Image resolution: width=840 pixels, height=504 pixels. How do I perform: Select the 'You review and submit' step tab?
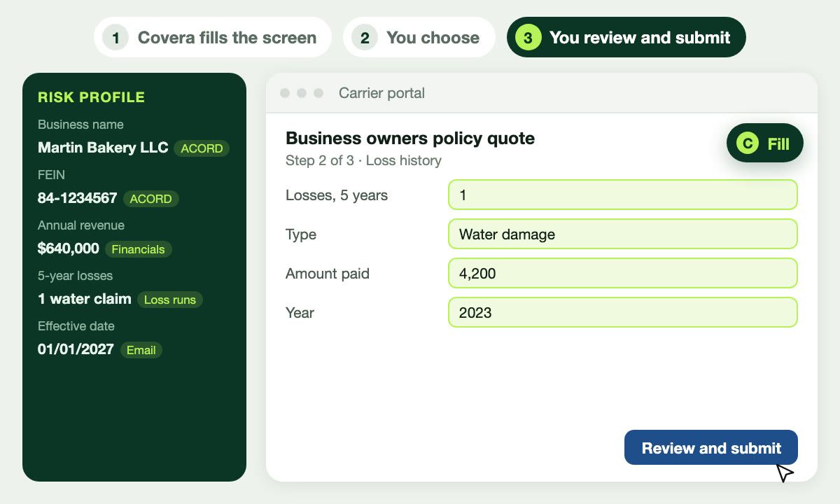(x=626, y=37)
